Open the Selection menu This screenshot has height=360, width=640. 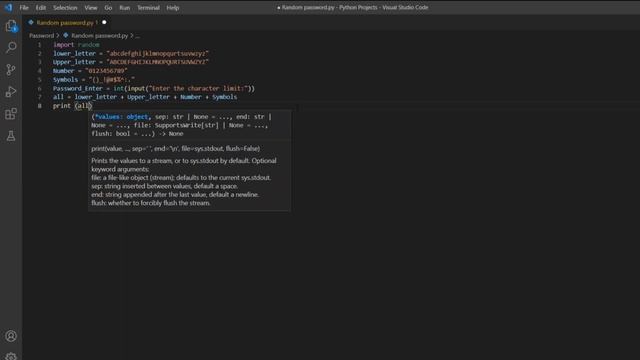click(x=65, y=8)
